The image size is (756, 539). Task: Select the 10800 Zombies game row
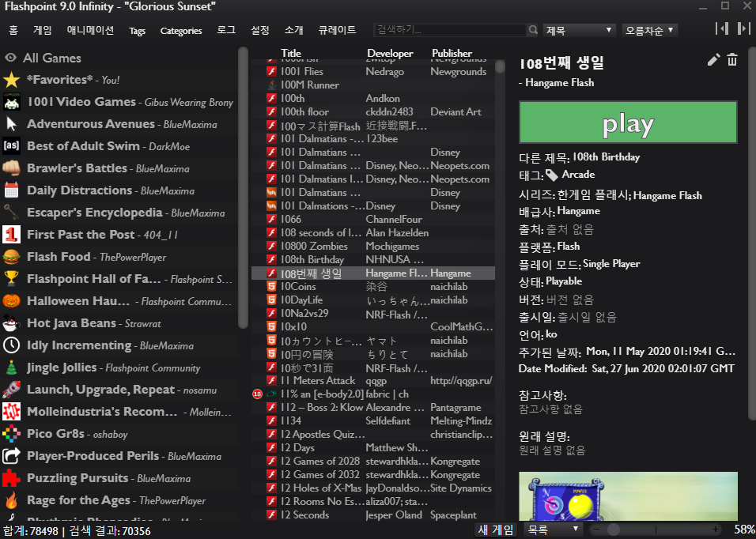click(x=372, y=246)
